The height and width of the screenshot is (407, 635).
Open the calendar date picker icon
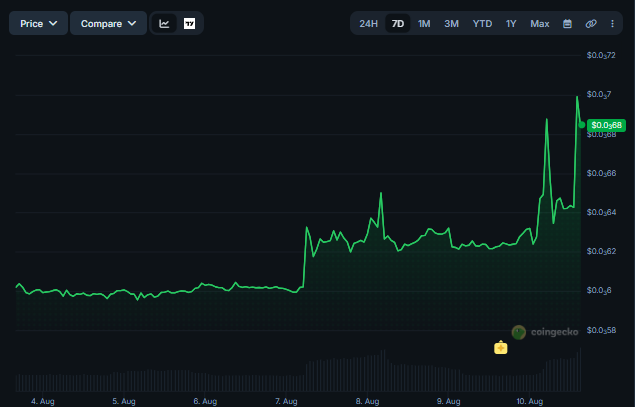pos(567,23)
